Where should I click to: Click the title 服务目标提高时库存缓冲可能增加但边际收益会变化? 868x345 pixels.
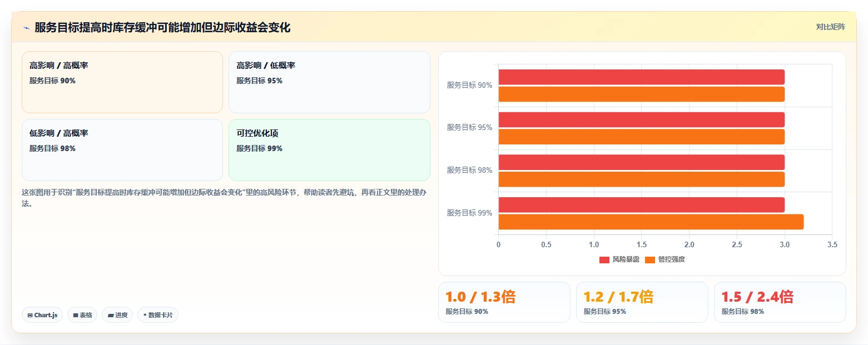pyautogui.click(x=162, y=28)
